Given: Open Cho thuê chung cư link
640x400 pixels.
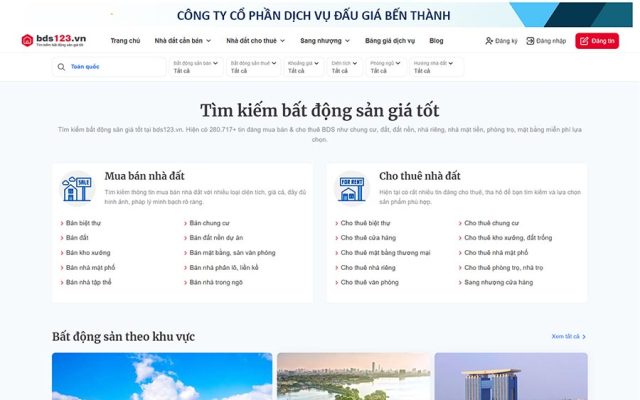Looking at the screenshot, I should pos(491,223).
